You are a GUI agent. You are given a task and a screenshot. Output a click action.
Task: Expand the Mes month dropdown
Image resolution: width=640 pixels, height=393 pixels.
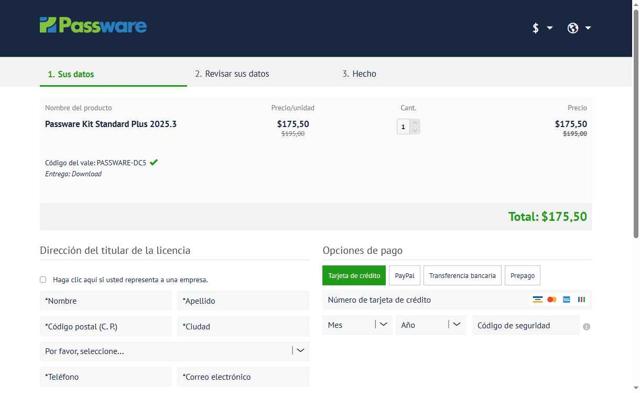point(357,325)
